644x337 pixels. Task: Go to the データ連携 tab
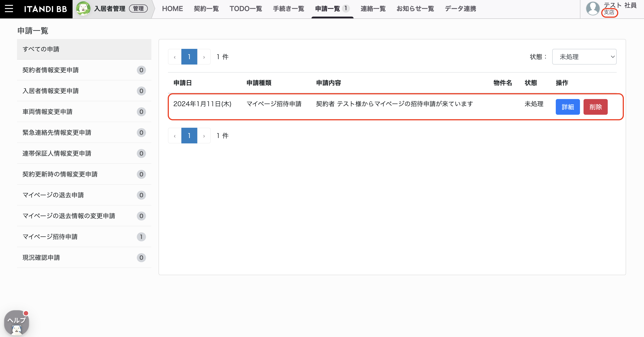(x=460, y=9)
